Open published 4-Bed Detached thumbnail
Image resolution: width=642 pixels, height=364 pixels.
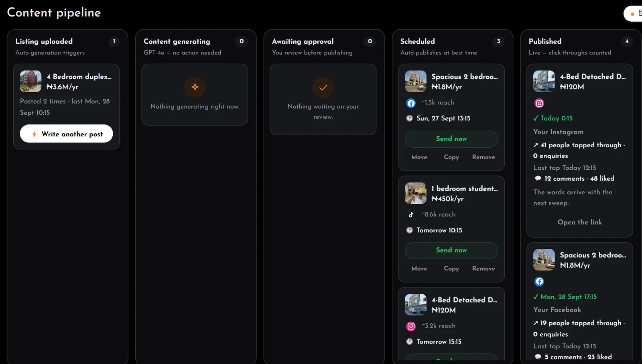(x=544, y=81)
